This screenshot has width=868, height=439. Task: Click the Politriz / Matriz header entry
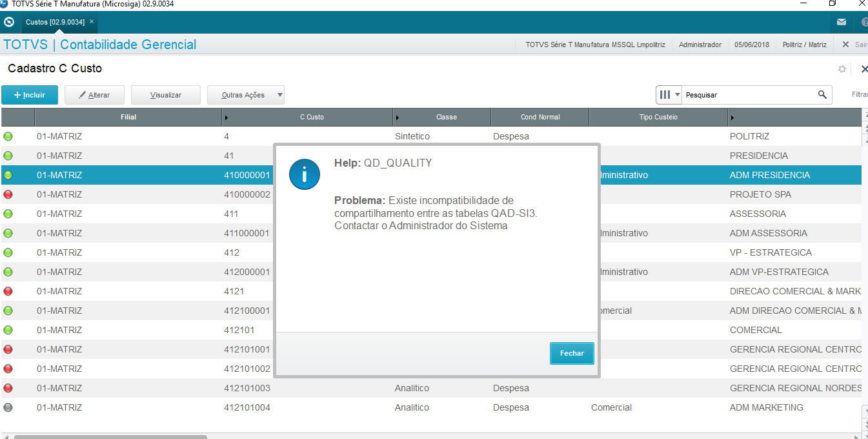click(x=804, y=45)
